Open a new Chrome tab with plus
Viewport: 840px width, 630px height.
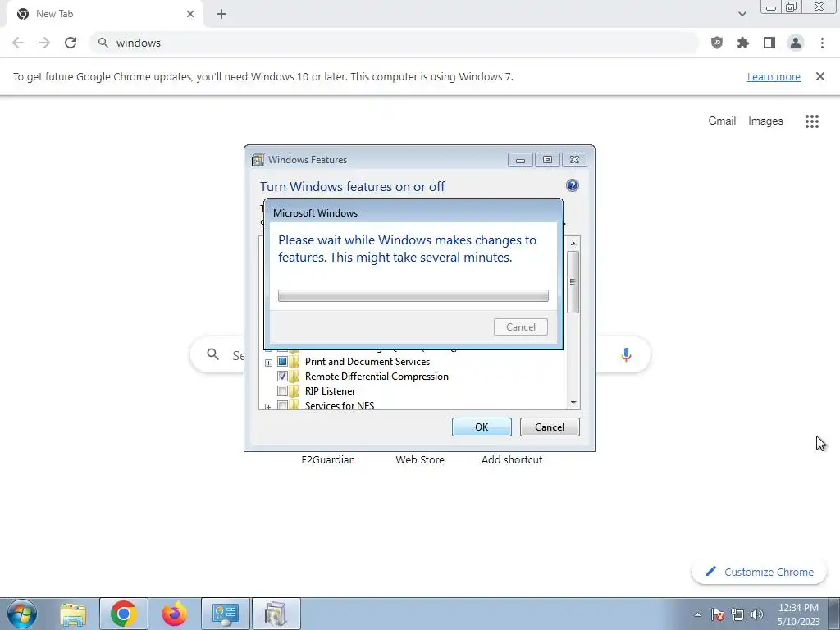pos(221,15)
